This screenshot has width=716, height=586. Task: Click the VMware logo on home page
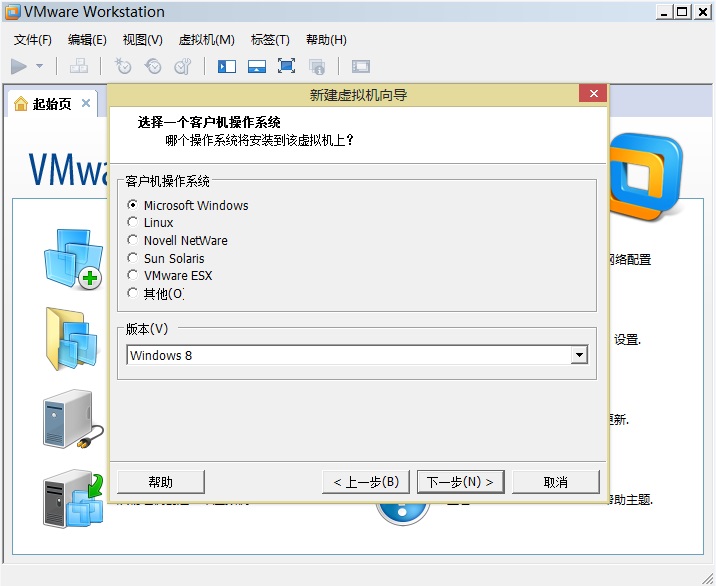click(645, 175)
